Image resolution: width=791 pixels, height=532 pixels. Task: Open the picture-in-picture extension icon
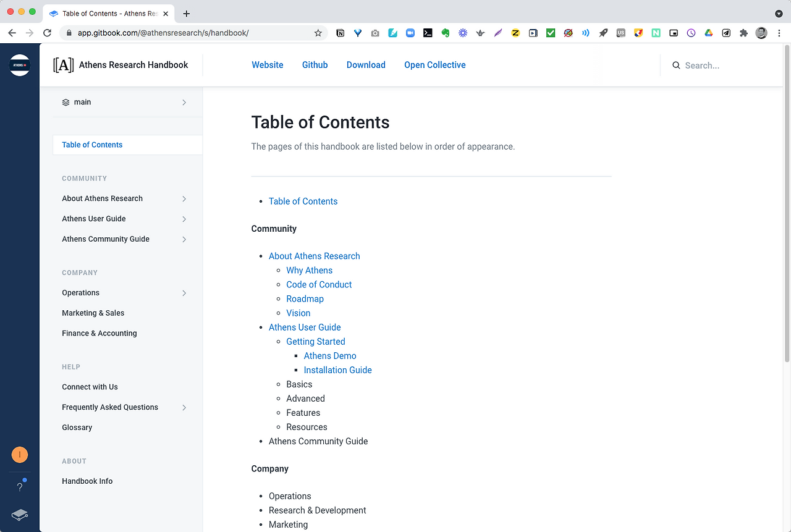[x=674, y=33]
